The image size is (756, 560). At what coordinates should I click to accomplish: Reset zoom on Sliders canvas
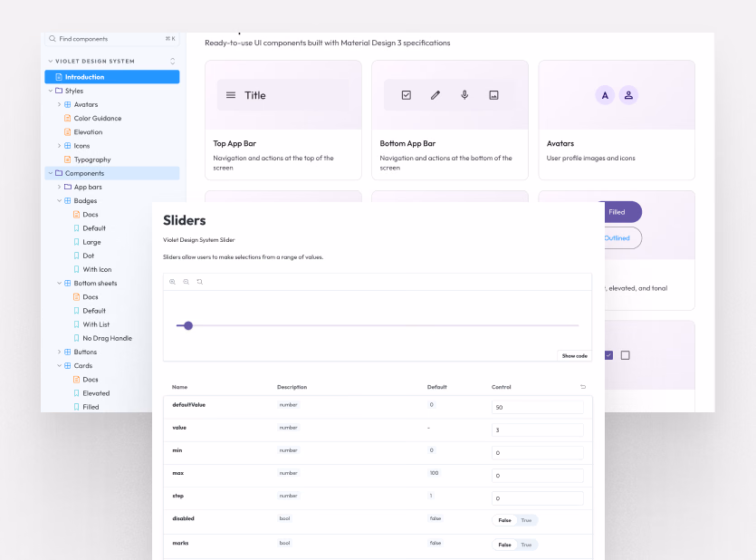[x=199, y=282]
